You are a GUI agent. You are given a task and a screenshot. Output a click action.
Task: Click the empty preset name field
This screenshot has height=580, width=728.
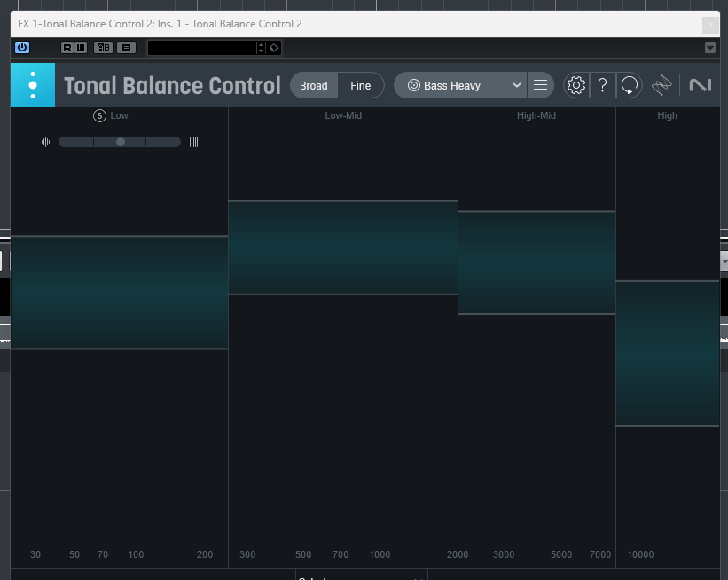point(202,47)
